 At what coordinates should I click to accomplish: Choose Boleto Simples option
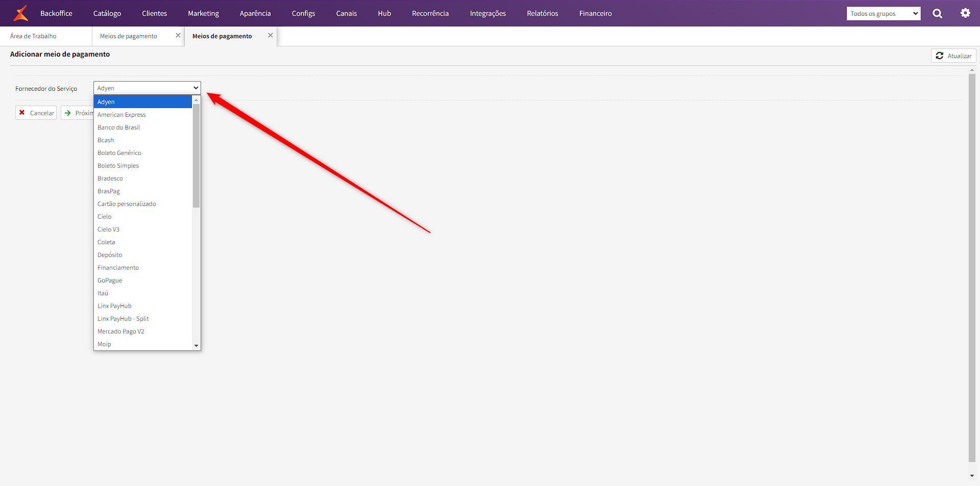[x=143, y=166]
